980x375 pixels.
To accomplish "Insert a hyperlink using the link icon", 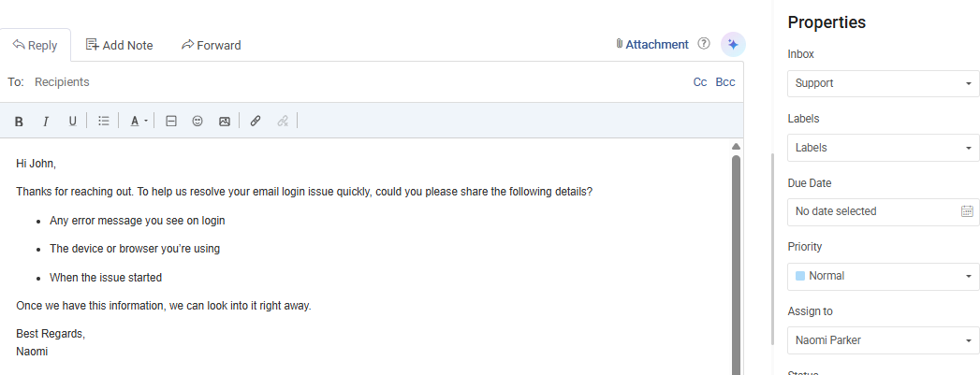I will 255,121.
